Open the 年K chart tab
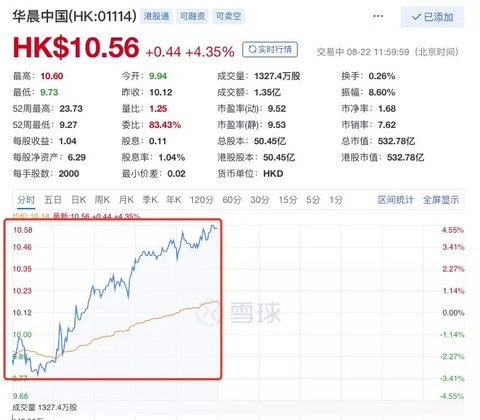 174,200
